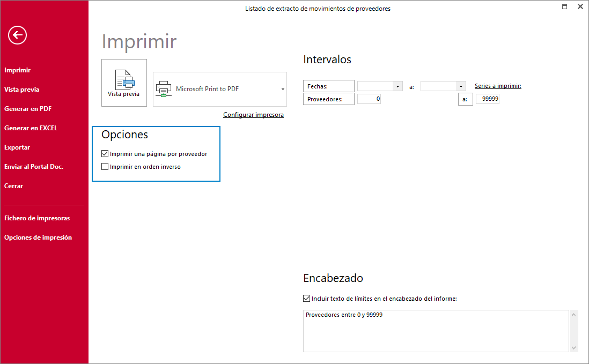Open Opciones de impresión
Screen dimensions: 589x364
pyautogui.click(x=38, y=237)
